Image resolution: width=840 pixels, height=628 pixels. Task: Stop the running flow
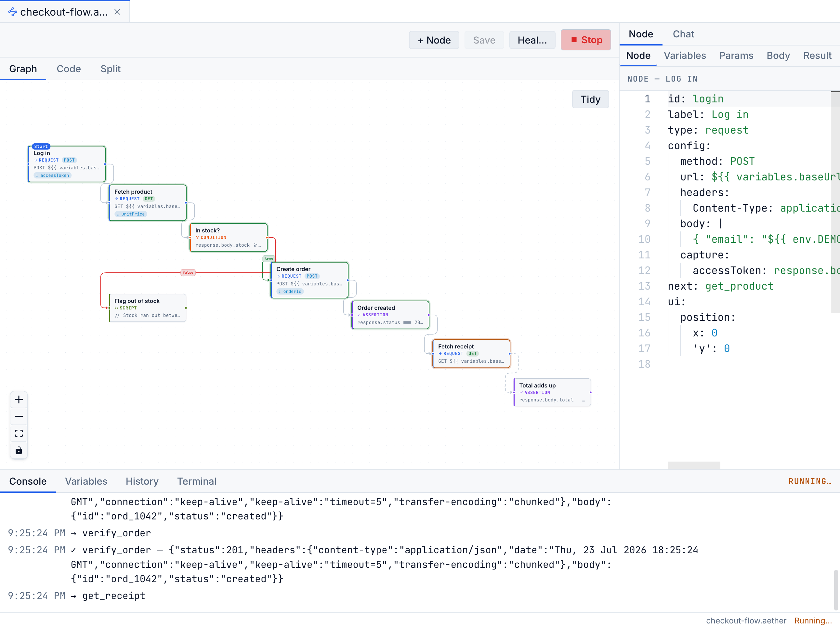tap(585, 40)
